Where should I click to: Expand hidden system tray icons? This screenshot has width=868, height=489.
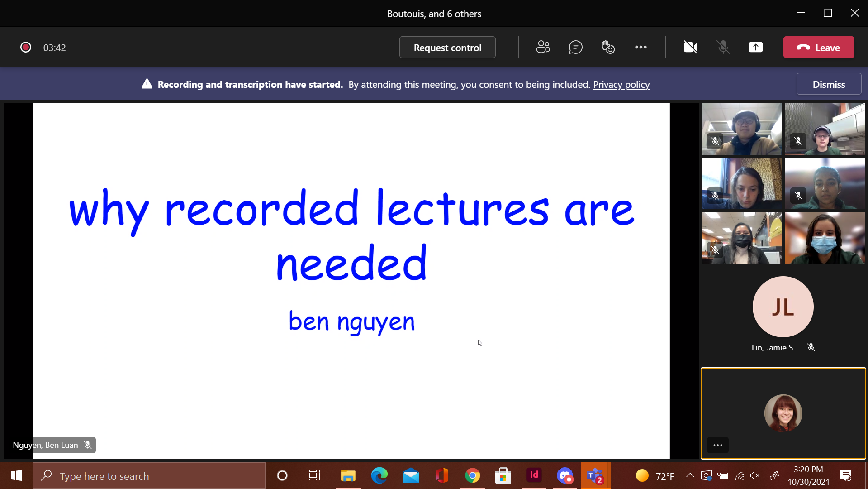pos(690,475)
